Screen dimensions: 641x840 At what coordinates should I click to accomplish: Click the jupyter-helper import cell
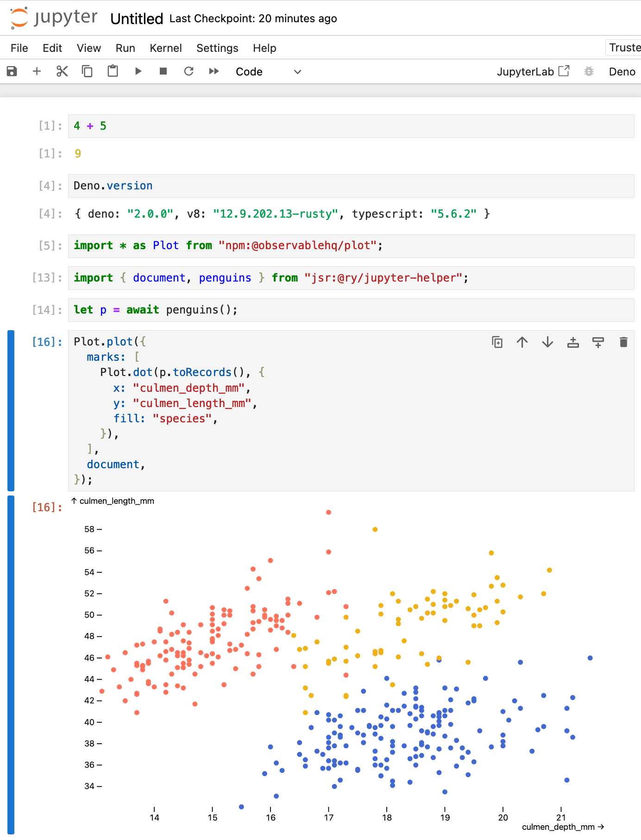point(351,278)
